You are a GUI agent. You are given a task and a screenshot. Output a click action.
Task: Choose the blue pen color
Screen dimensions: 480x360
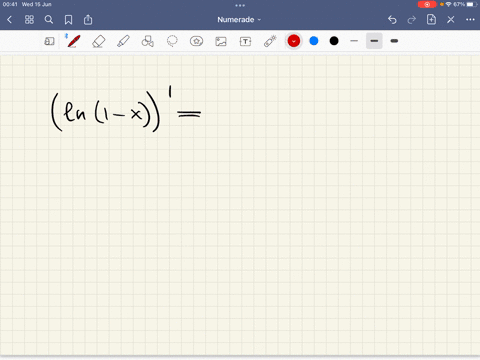(314, 41)
